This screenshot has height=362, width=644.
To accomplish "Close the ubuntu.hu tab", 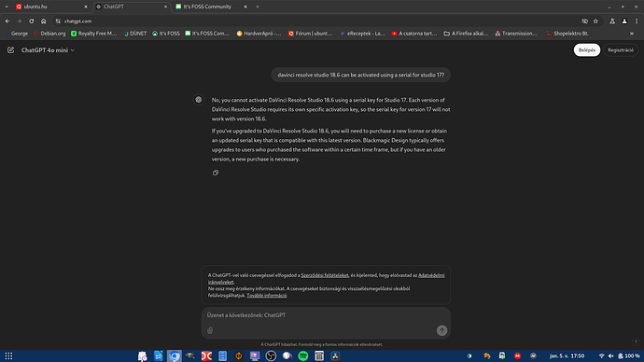I will pyautogui.click(x=86, y=7).
